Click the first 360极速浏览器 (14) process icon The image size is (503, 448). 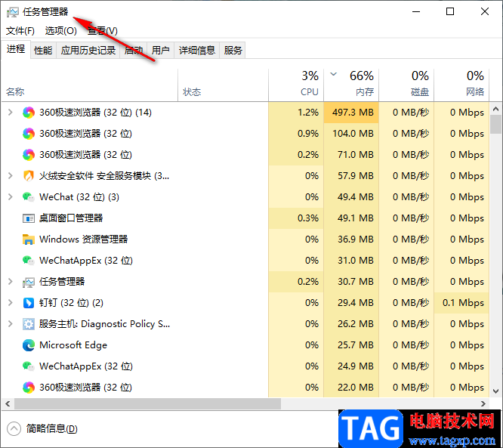(x=29, y=113)
